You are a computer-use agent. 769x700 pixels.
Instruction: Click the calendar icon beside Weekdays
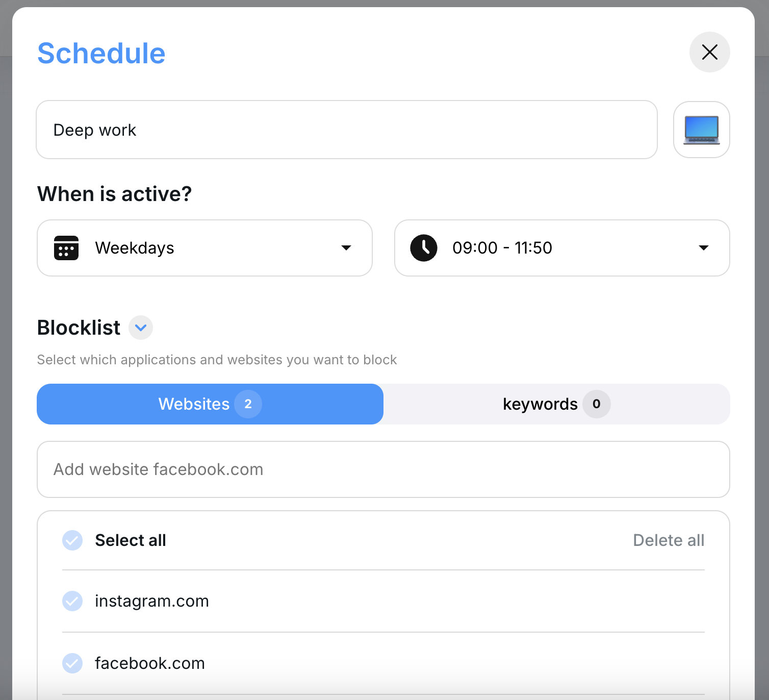[x=66, y=248]
